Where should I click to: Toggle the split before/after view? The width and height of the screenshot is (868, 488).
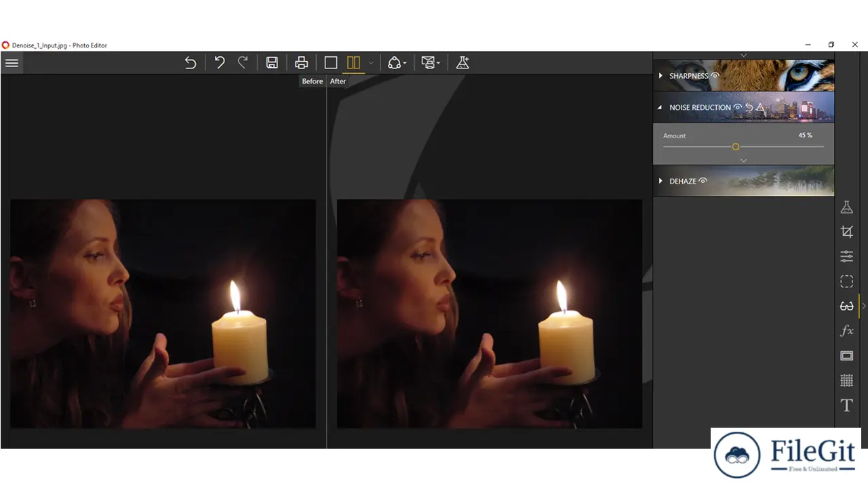point(353,63)
